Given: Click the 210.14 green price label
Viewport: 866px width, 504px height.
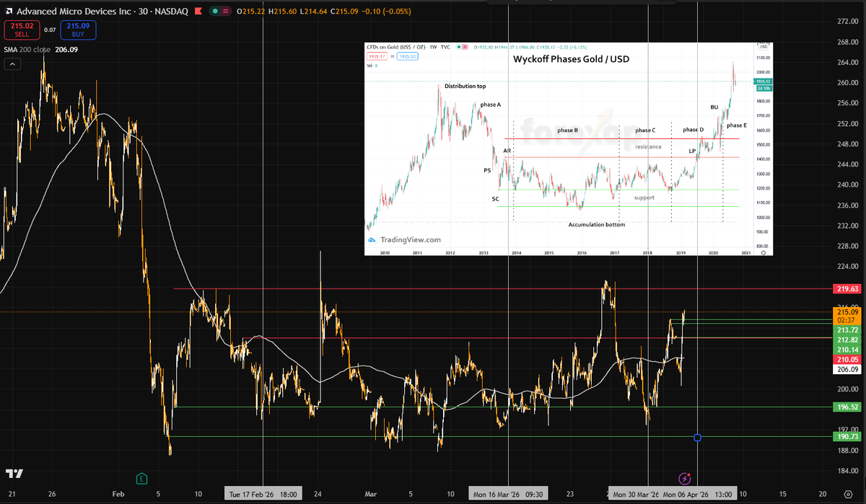Looking at the screenshot, I should coord(846,350).
